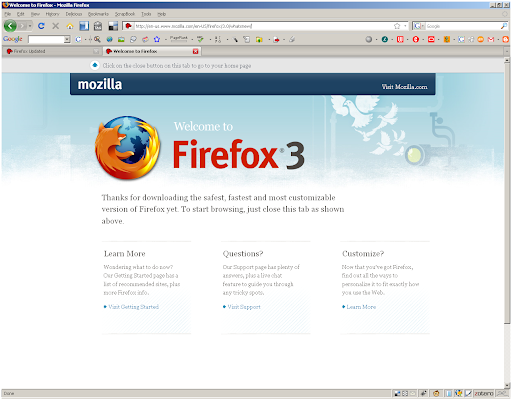Viewport: 512px width, 399px height.
Task: Open the Delicious menu
Action: (74, 14)
